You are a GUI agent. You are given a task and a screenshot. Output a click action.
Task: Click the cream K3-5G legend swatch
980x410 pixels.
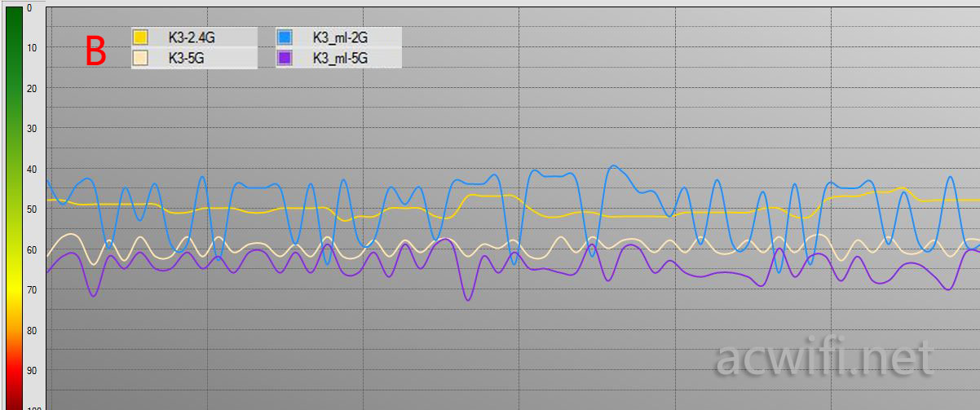(140, 58)
